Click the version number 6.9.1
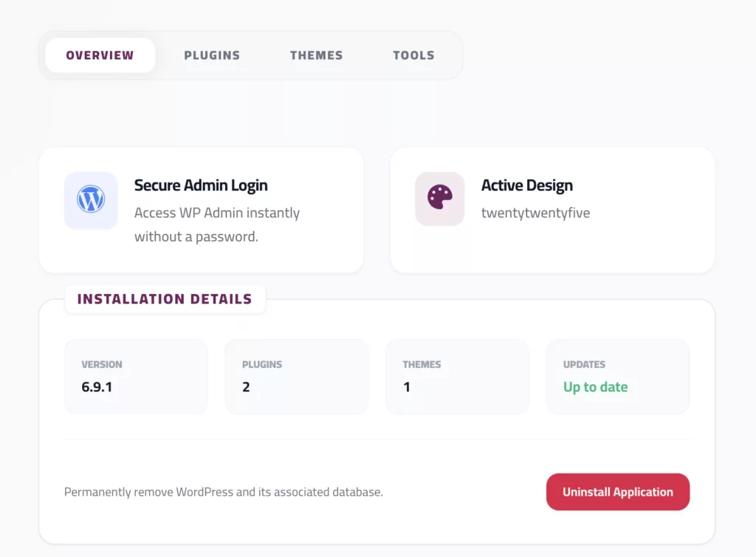 point(96,386)
